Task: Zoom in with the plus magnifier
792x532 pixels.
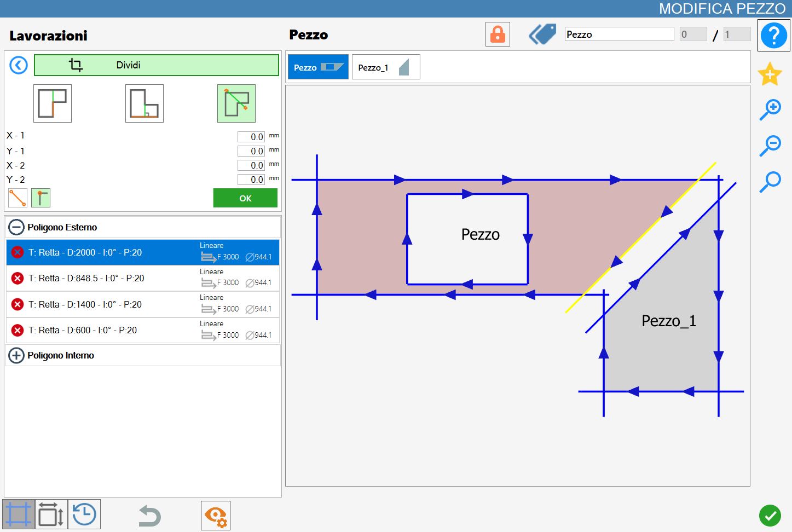Action: [770, 110]
